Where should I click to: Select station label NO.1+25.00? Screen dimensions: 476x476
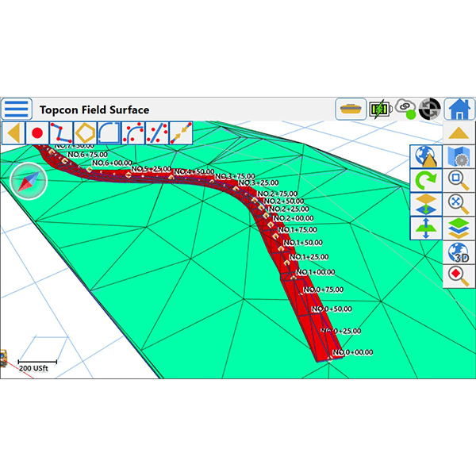click(309, 257)
